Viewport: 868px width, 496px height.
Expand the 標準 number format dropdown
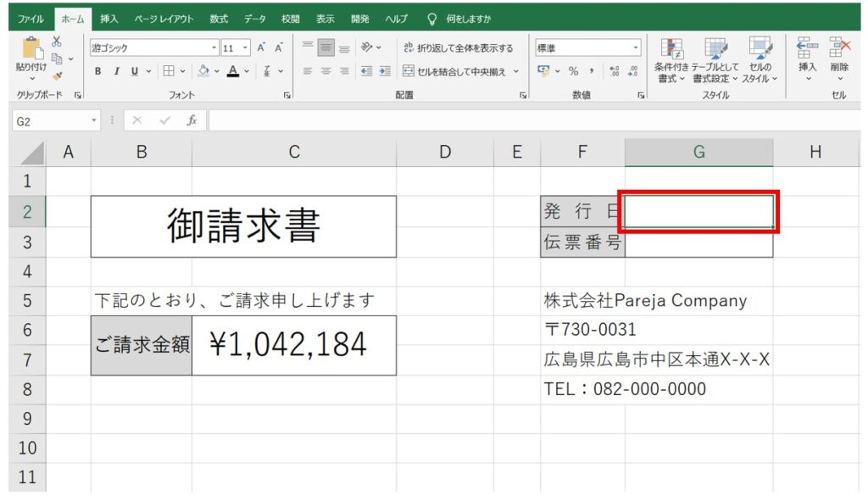coord(636,48)
